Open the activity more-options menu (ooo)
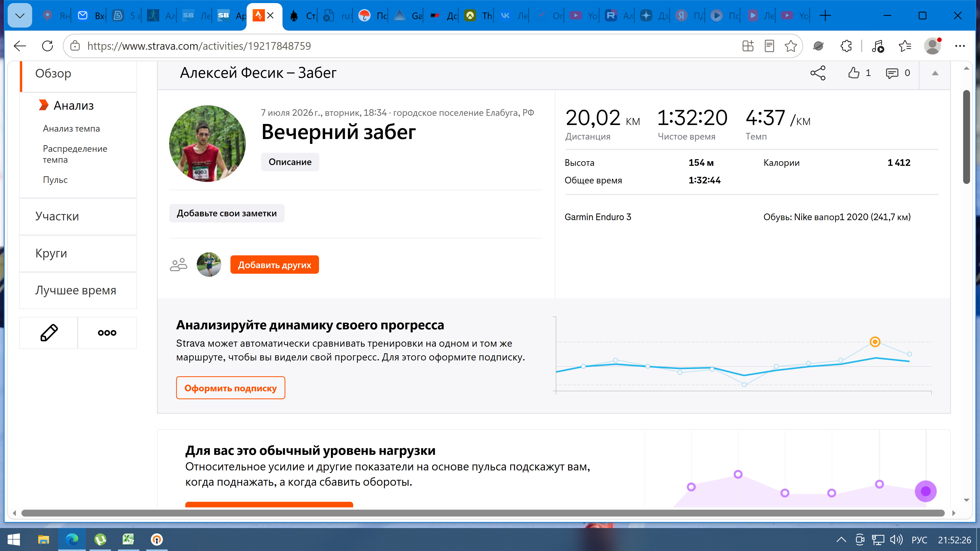This screenshot has height=551, width=980. point(107,333)
